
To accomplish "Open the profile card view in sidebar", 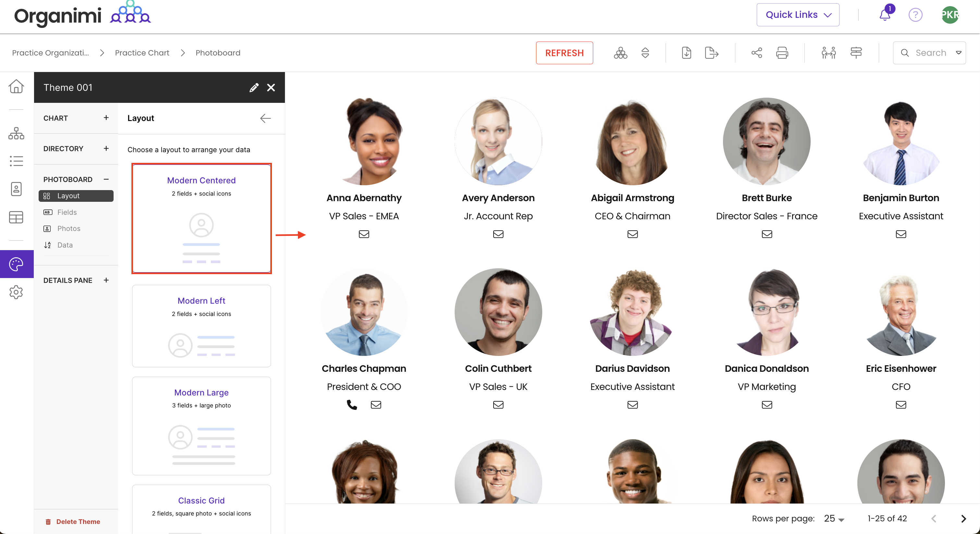I will coord(16,189).
